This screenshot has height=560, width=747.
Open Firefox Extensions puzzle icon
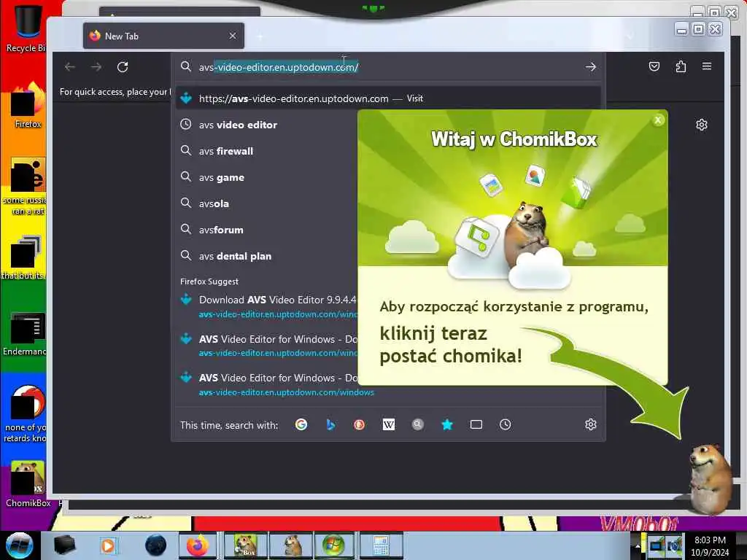coord(681,66)
